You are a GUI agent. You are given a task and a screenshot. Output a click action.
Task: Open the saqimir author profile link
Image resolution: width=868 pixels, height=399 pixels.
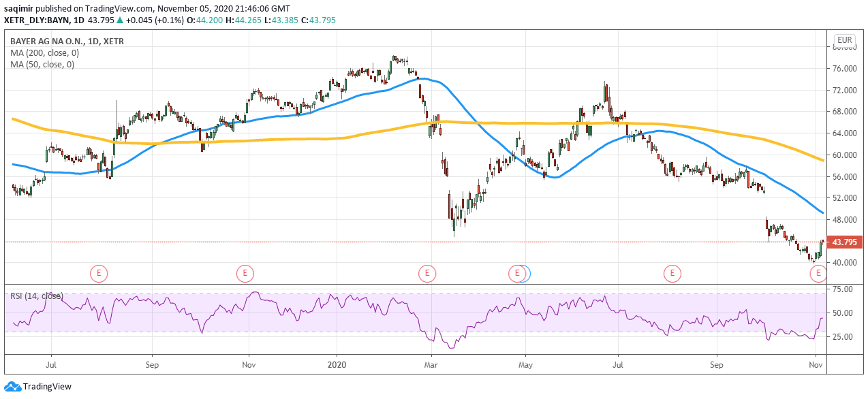point(20,9)
